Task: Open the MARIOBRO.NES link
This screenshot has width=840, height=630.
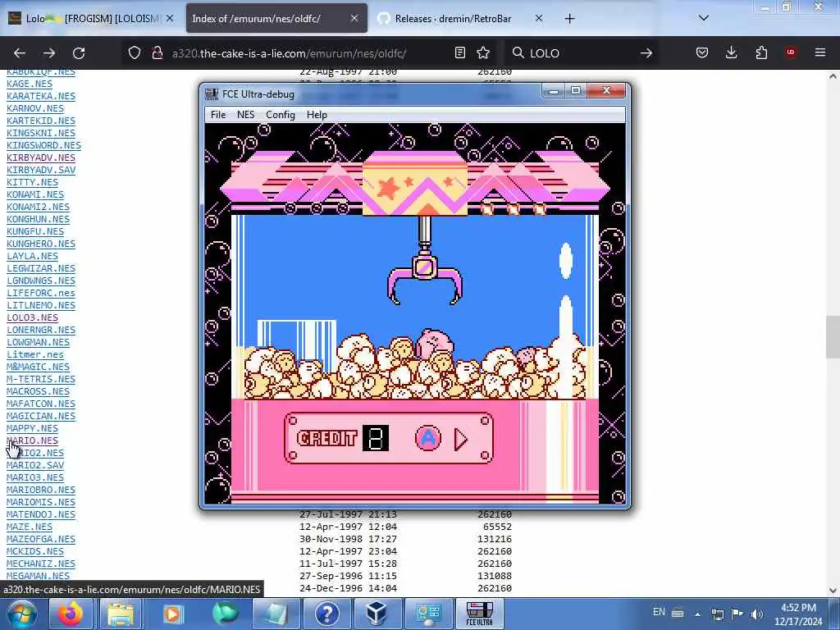Action: 41,490
